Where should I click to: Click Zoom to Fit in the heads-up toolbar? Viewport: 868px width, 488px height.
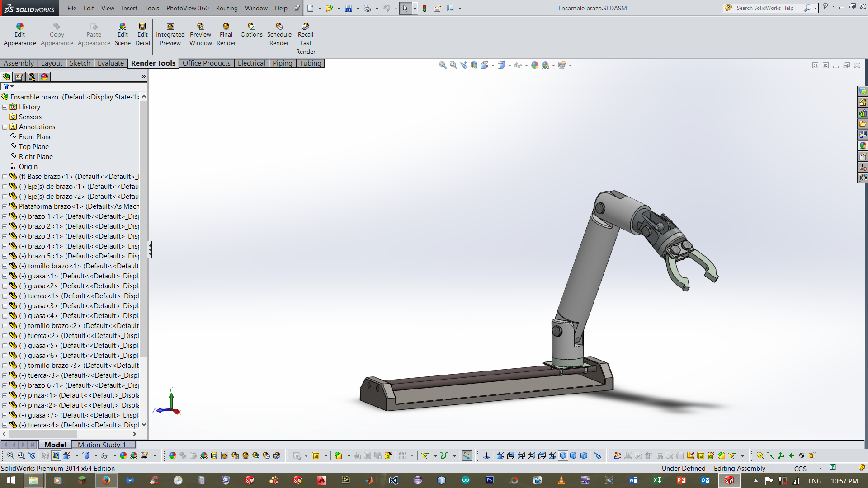pyautogui.click(x=443, y=66)
